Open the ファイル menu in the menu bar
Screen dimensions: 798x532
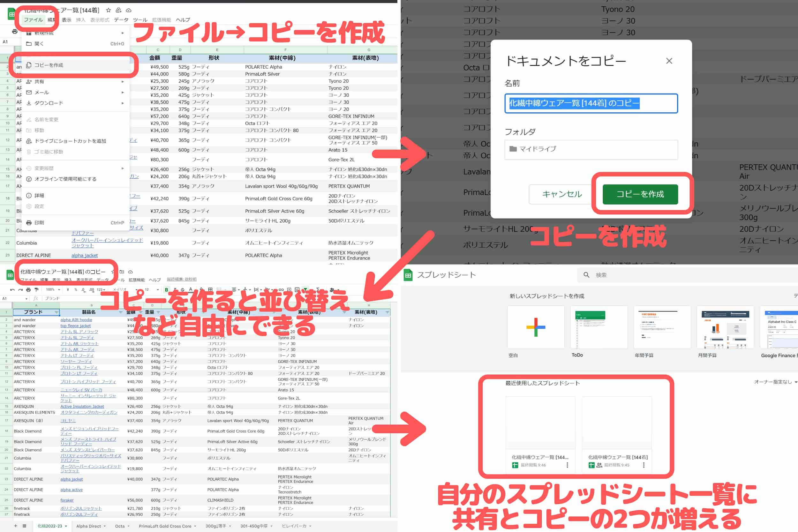[x=33, y=20]
